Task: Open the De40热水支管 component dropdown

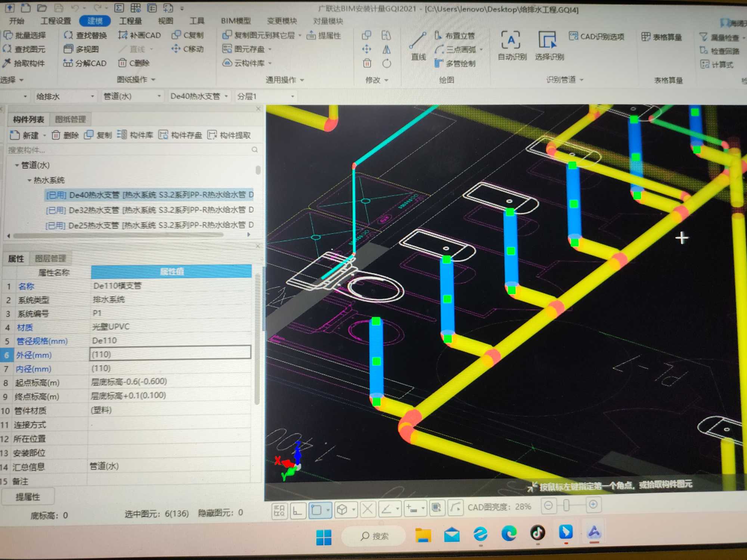Action: coord(199,96)
